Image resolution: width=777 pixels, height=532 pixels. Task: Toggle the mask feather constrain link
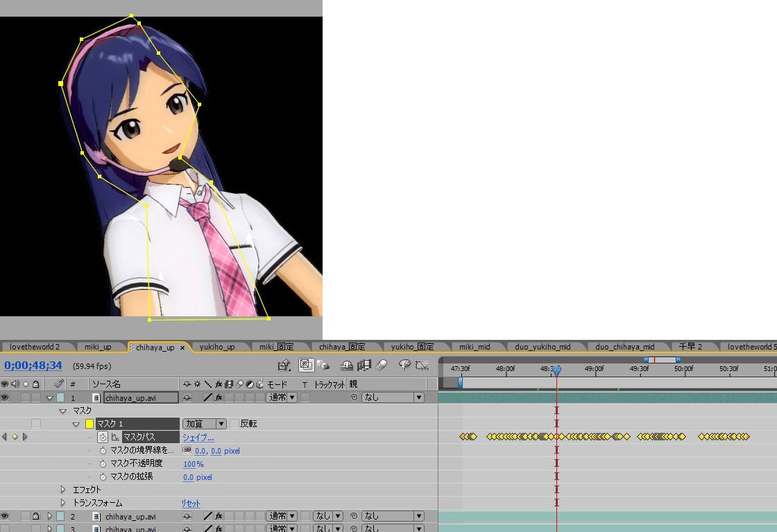click(x=187, y=449)
